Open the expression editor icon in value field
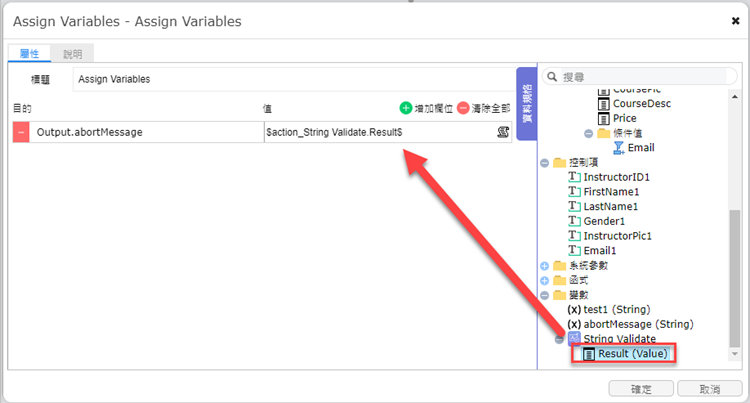750x403 pixels. coord(503,132)
